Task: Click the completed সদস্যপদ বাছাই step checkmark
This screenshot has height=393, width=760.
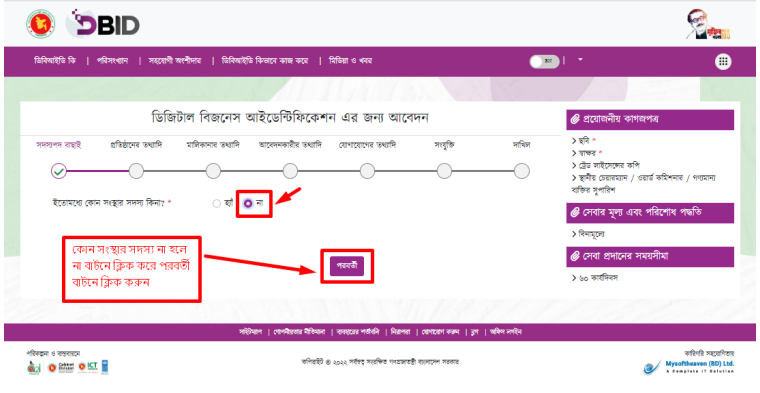Action: [x=59, y=171]
